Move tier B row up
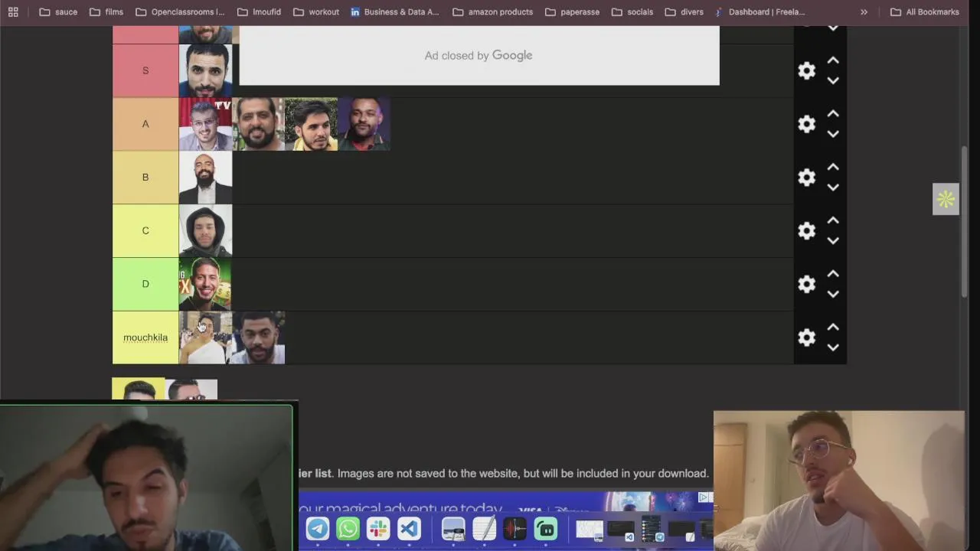This screenshot has height=551, width=980. [x=833, y=168]
